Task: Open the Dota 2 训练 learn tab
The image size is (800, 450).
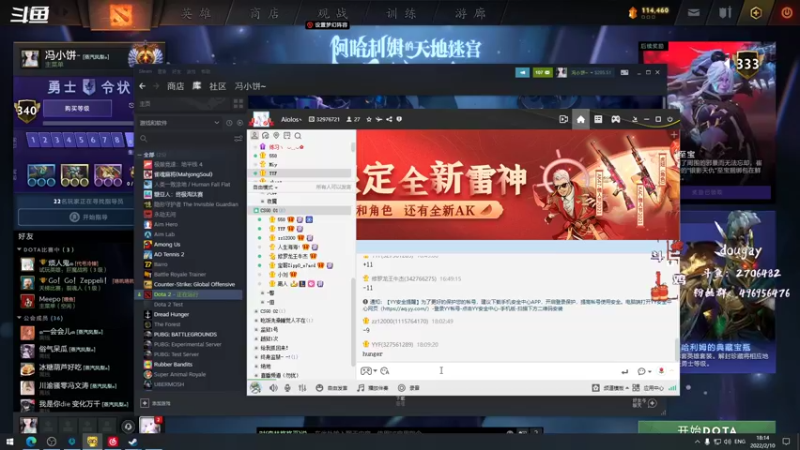Action: click(x=401, y=13)
